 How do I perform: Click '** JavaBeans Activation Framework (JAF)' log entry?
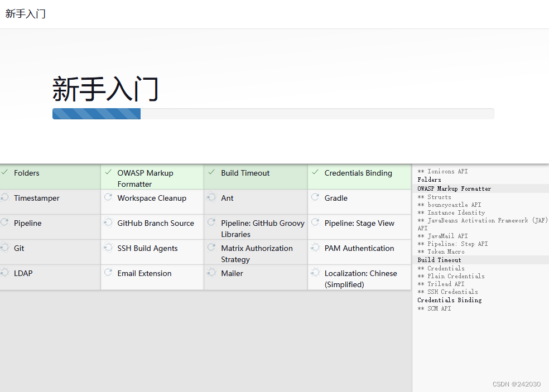point(483,224)
